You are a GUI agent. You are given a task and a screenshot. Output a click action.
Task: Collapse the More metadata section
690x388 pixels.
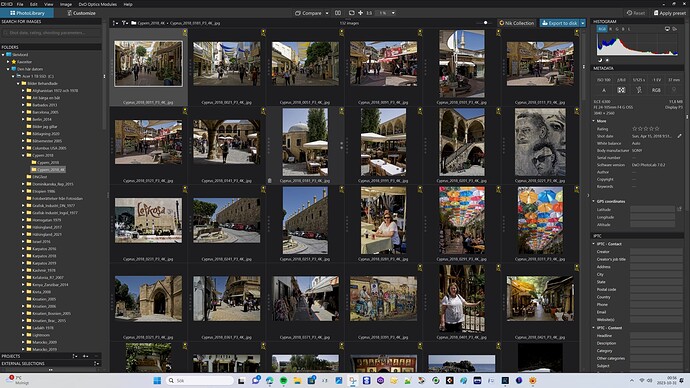pyautogui.click(x=594, y=121)
